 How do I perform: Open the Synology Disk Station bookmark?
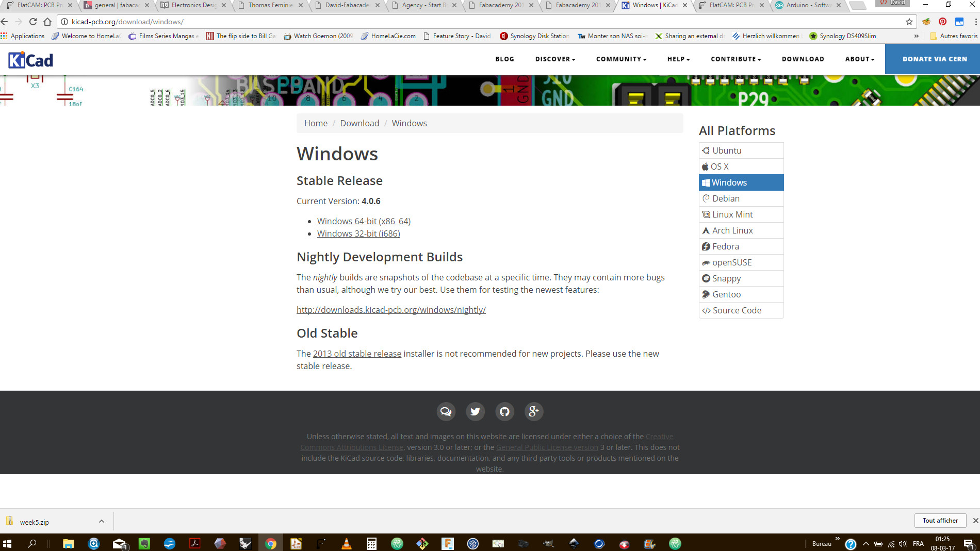(x=534, y=36)
